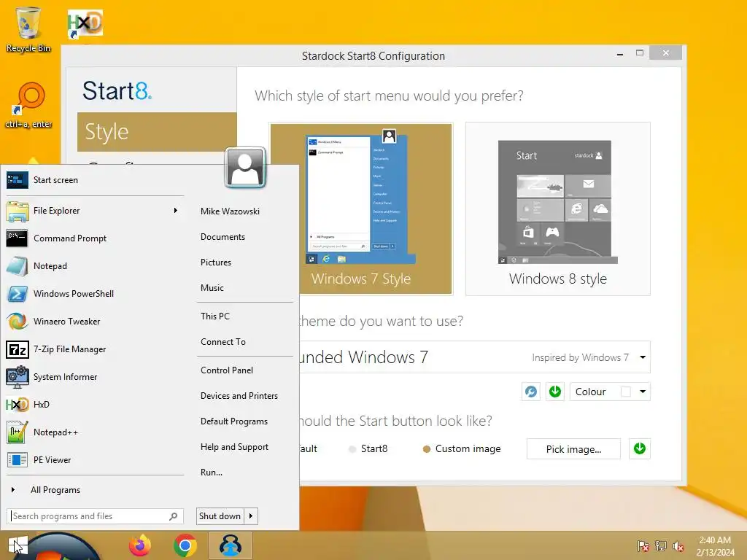
Task: Click the taskbar clock showing 2:40 AM
Action: point(715,546)
